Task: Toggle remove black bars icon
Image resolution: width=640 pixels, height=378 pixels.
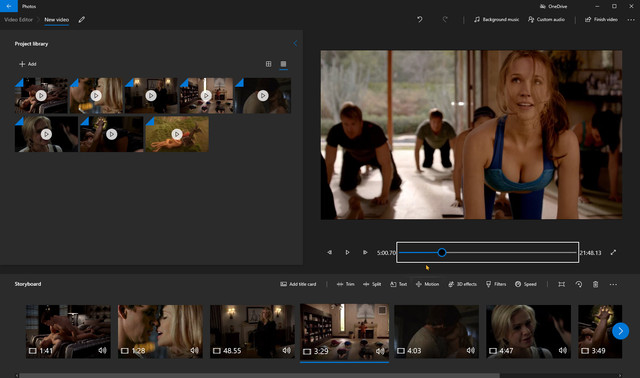Action: [562, 284]
